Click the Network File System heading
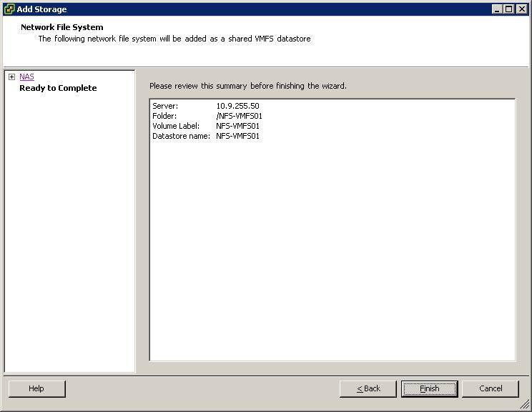Screen dimensions: 532x412 point(61,27)
